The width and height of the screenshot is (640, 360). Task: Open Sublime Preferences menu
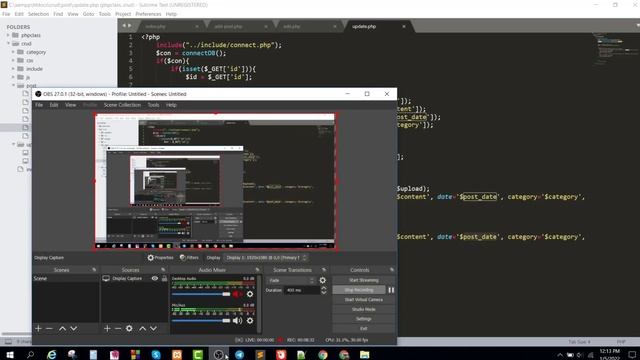(x=148, y=14)
